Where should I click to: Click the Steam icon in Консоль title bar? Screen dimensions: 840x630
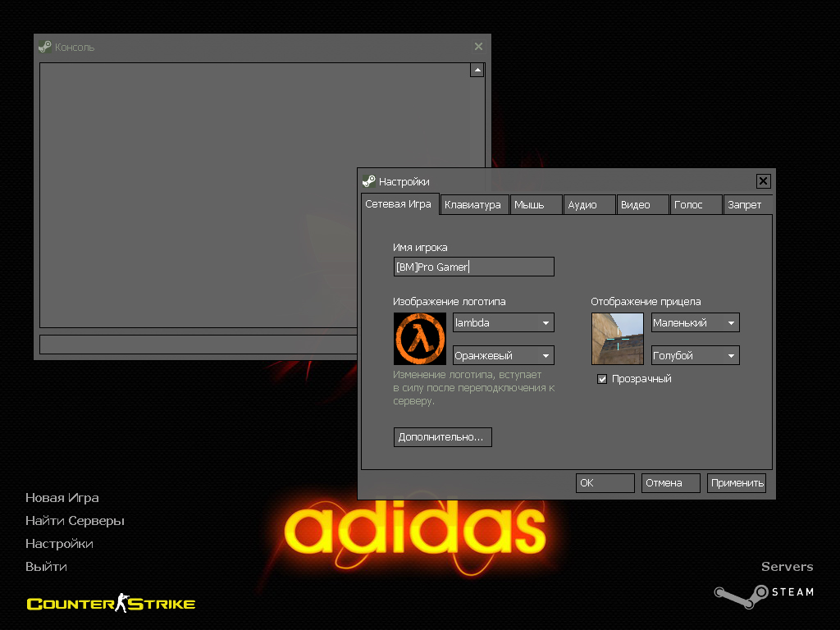tap(45, 47)
